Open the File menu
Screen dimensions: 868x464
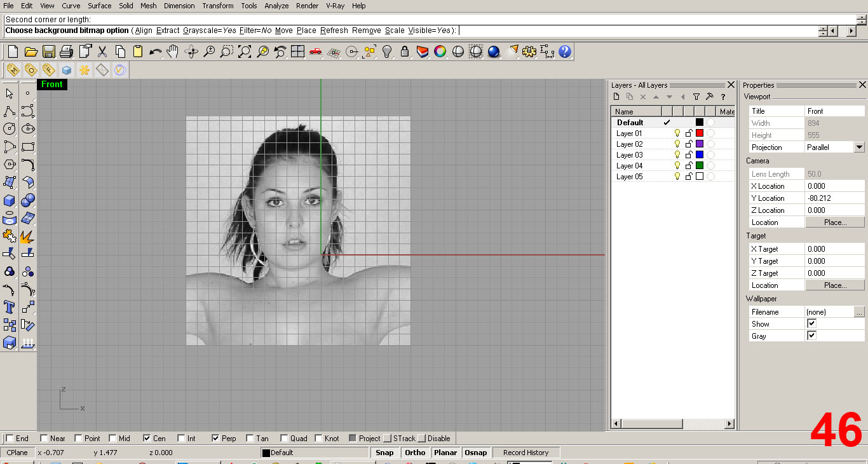pos(8,6)
